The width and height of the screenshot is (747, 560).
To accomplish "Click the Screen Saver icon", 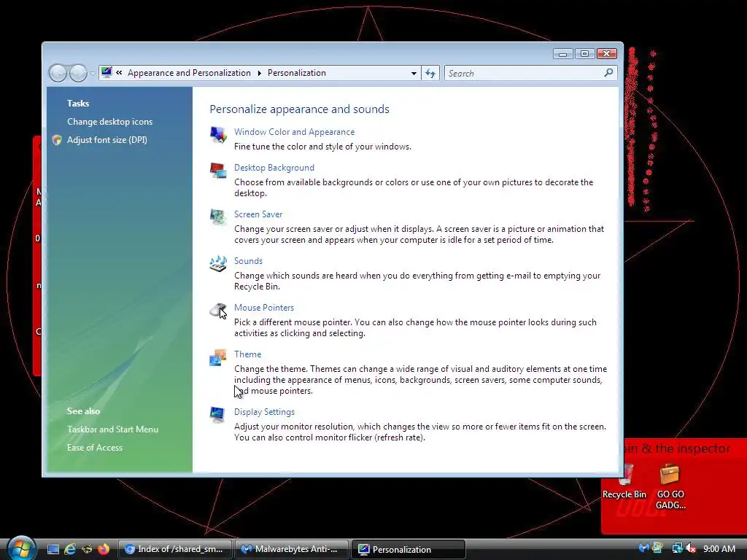I will pyautogui.click(x=218, y=217).
